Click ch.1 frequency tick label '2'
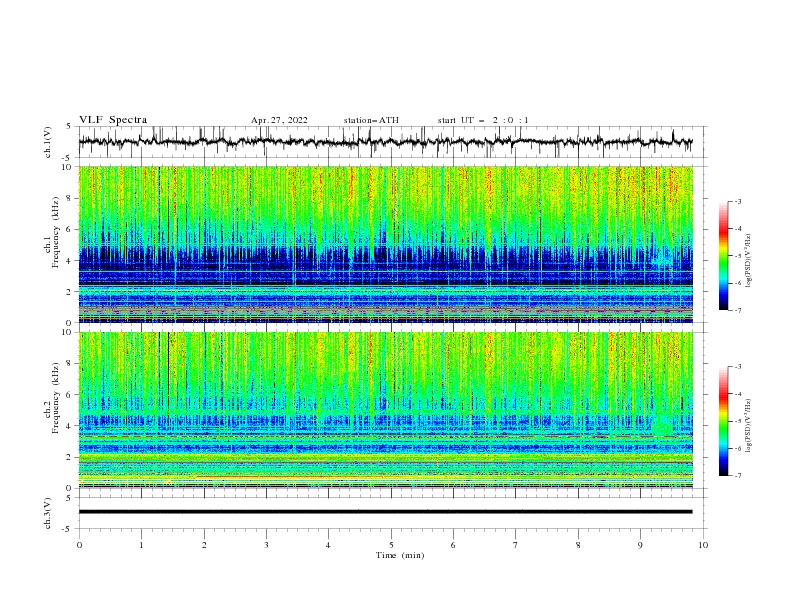 [70, 292]
